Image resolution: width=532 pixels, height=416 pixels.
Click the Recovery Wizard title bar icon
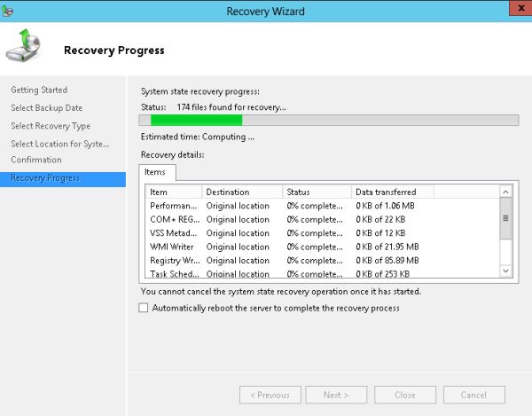tap(7, 11)
